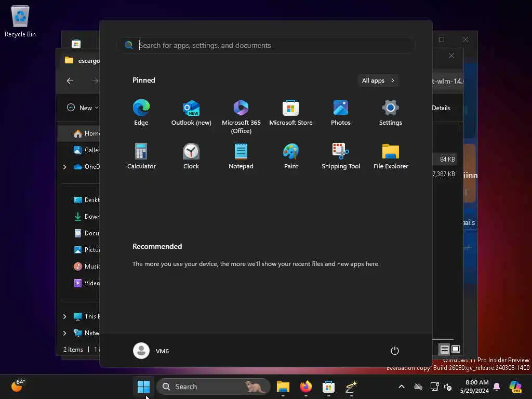Open Microsoft 365 (Office) app
The image size is (532, 399).
(241, 117)
